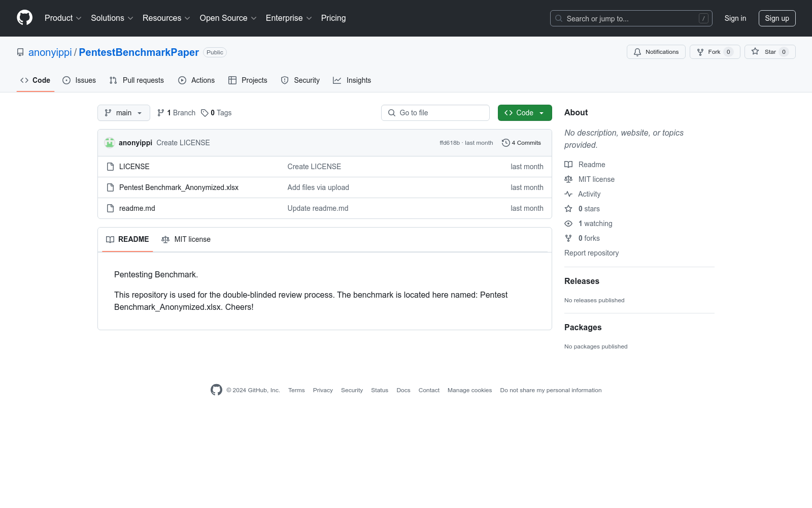Open PentestBenchmarkPaper repository link
This screenshot has width=812, height=508.
[x=139, y=52]
